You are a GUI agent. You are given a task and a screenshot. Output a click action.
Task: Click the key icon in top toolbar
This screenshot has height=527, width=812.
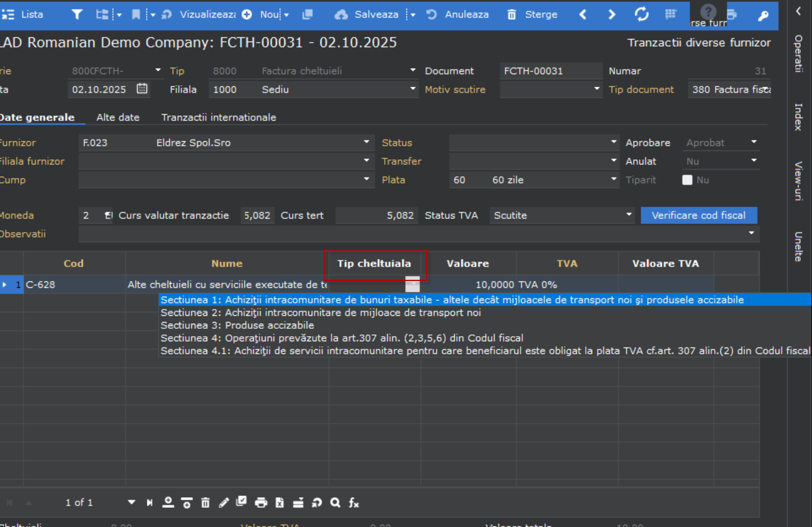click(x=763, y=16)
